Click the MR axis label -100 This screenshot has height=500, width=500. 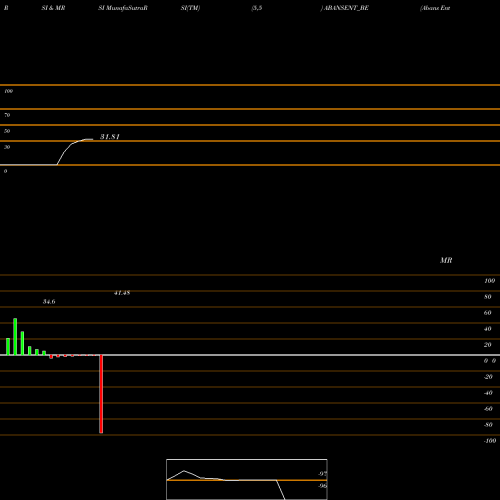pyautogui.click(x=490, y=441)
